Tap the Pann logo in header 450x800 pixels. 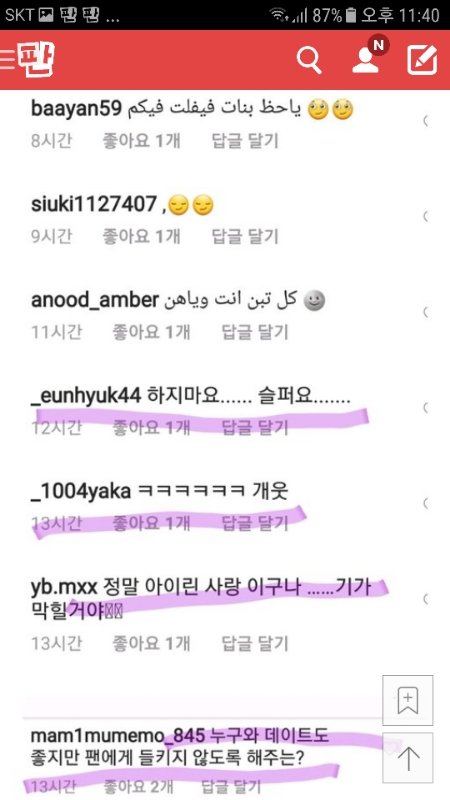click(36, 59)
